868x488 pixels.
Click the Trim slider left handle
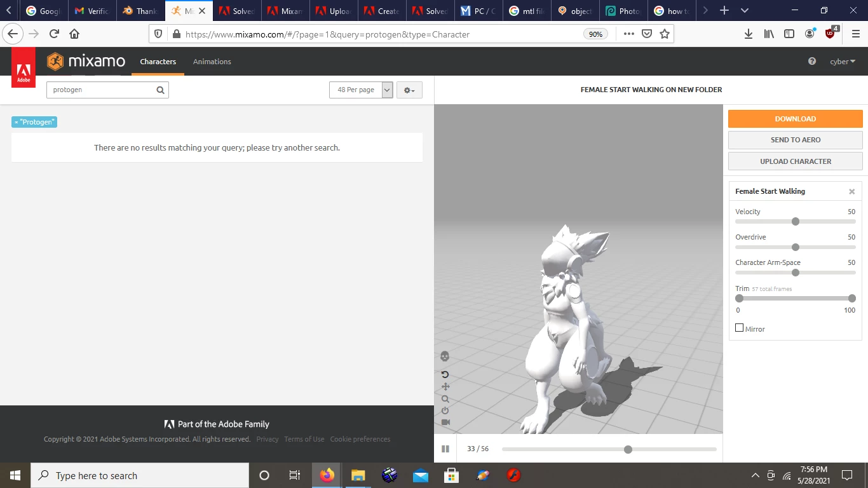(x=739, y=298)
